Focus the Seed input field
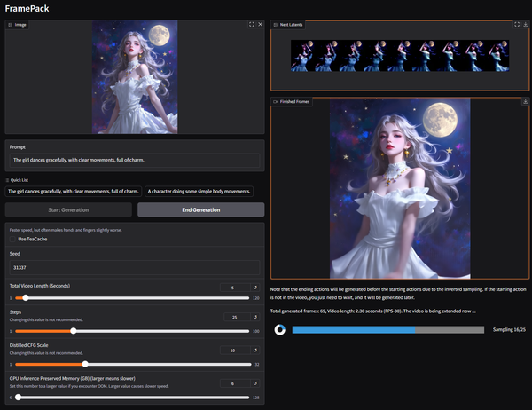The height and width of the screenshot is (410, 532). tap(134, 267)
